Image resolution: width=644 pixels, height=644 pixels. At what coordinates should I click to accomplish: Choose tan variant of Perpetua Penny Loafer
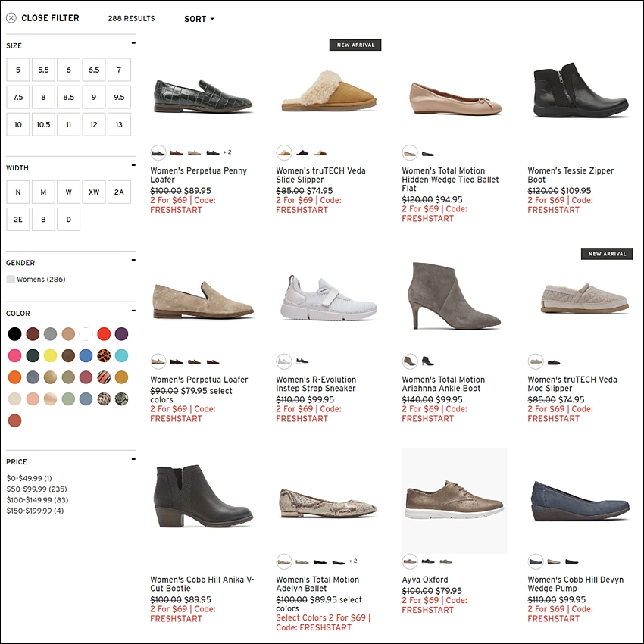point(194,153)
